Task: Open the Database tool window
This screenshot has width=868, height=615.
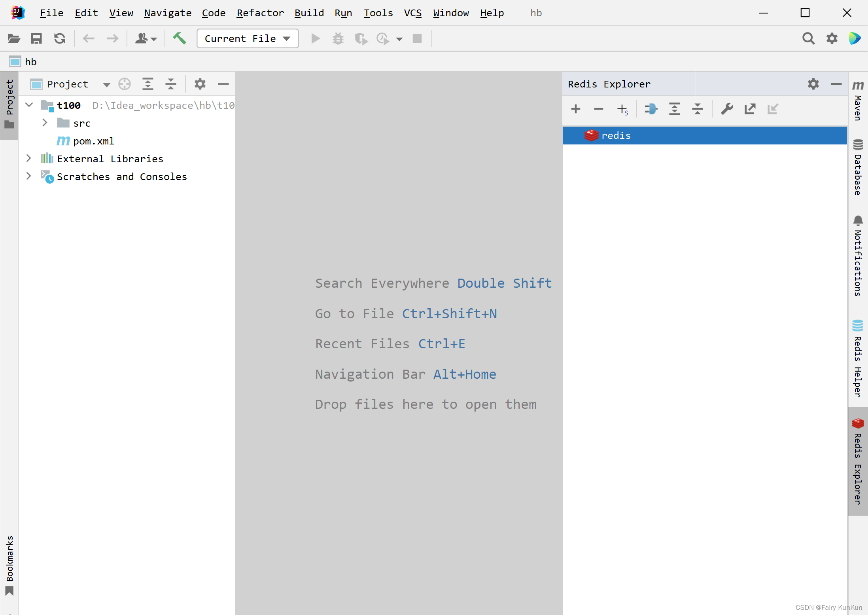Action: pos(858,170)
